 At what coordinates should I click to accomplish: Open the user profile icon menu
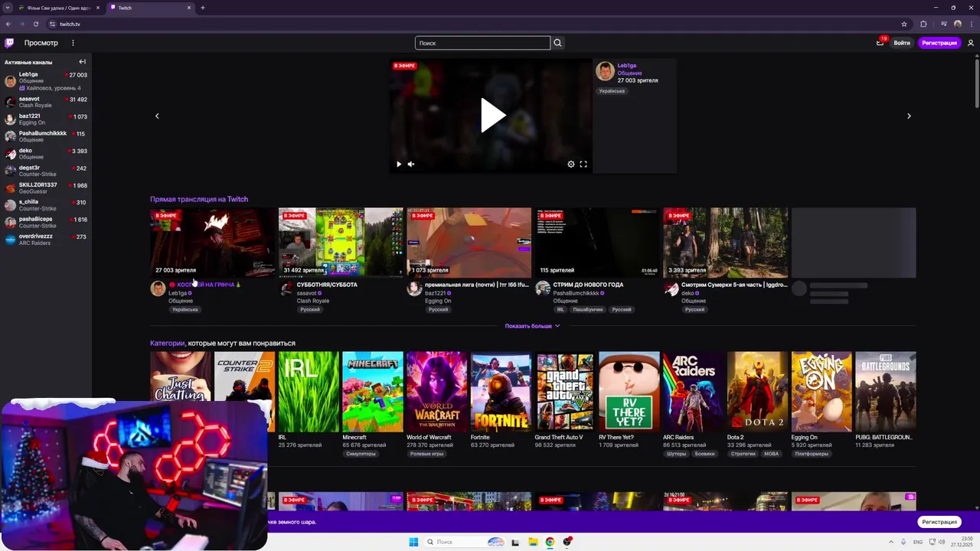pos(971,43)
